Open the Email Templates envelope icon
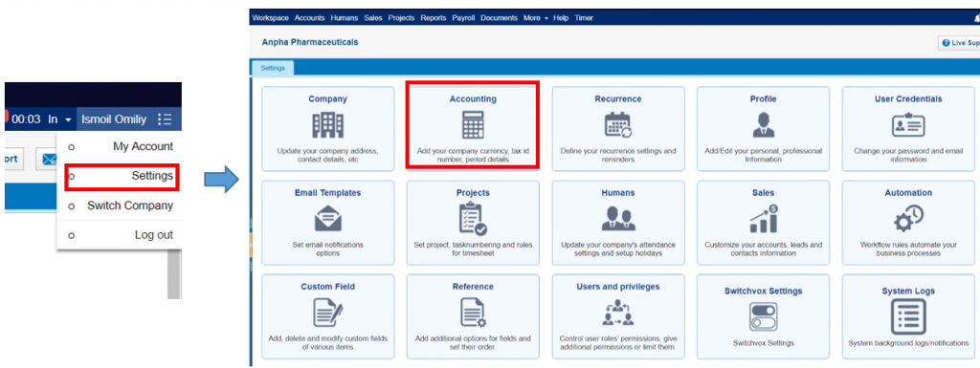 [x=327, y=218]
